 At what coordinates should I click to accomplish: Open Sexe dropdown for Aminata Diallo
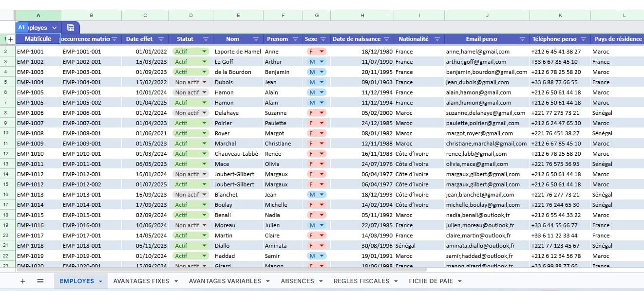click(x=322, y=246)
